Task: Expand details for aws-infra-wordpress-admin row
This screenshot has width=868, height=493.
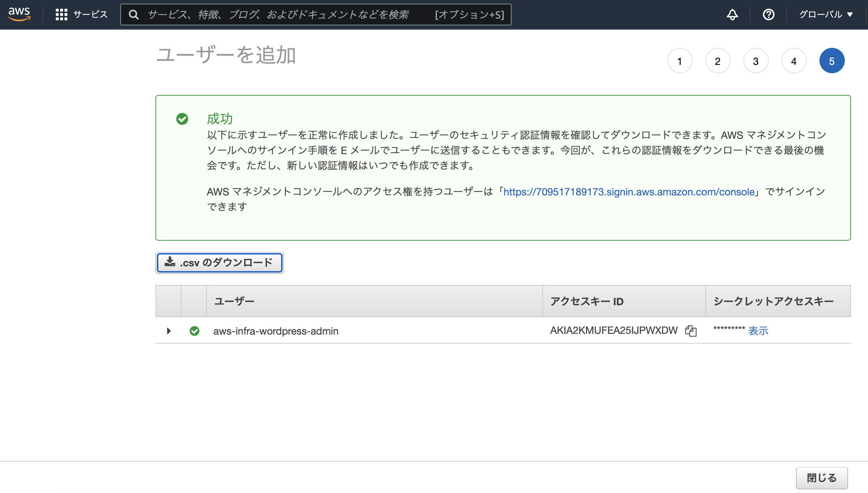Action: click(x=168, y=331)
